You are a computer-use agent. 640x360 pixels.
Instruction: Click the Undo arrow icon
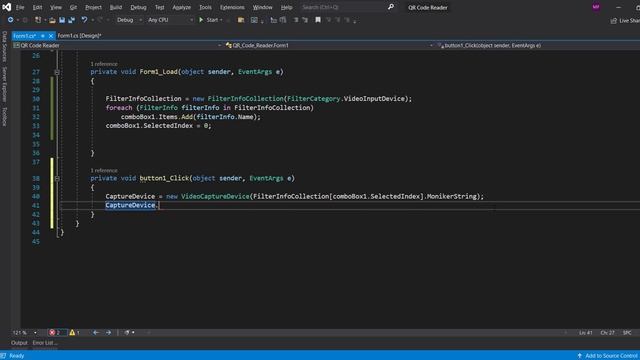click(x=84, y=20)
